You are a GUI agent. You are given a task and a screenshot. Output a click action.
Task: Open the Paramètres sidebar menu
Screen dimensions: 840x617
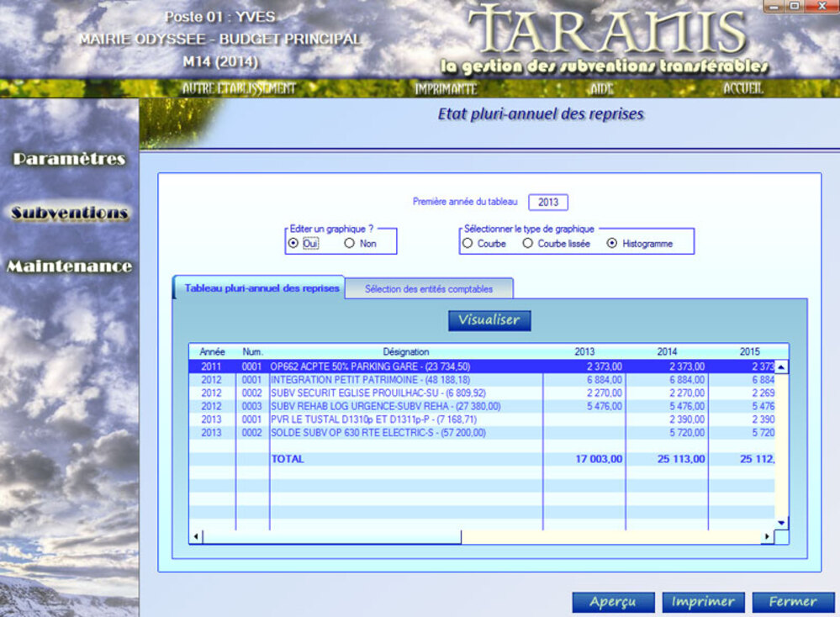[x=69, y=159]
